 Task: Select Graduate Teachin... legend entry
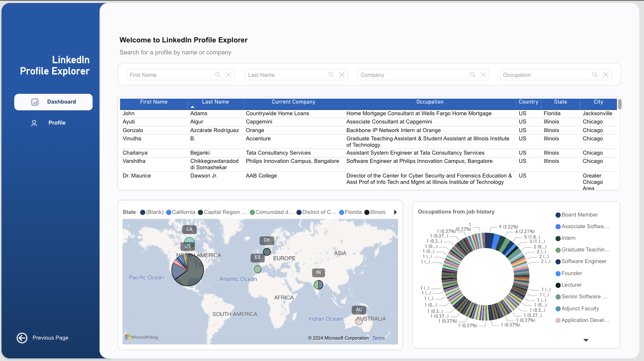point(583,250)
